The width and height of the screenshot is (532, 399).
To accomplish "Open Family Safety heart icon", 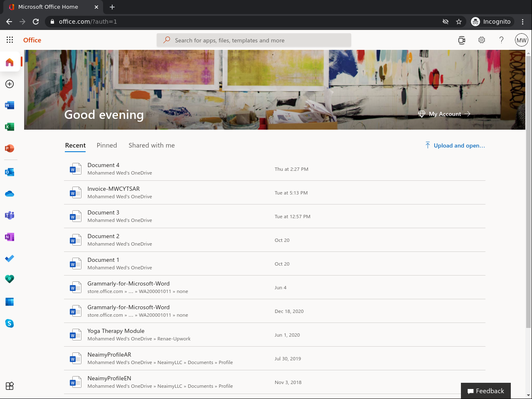I will (10, 279).
